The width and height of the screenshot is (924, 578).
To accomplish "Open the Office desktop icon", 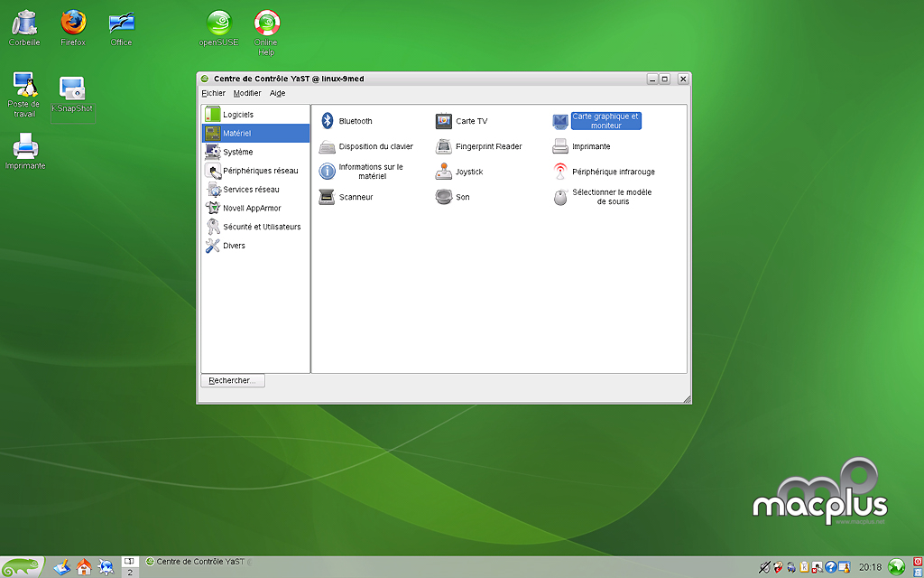I will click(122, 28).
